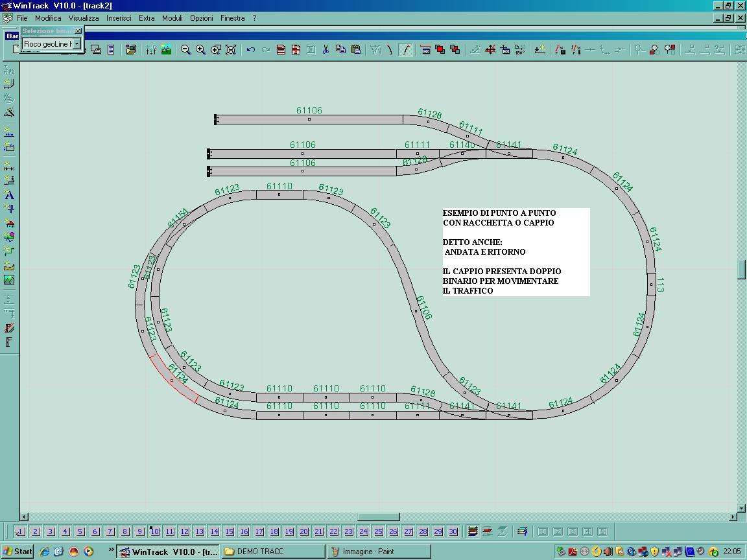Viewport: 747px width, 560px height.
Task: Toggle layer 12 button
Action: pos(185,531)
